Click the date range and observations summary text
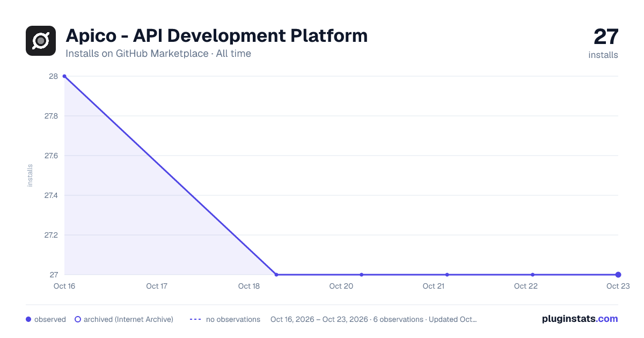 click(374, 319)
